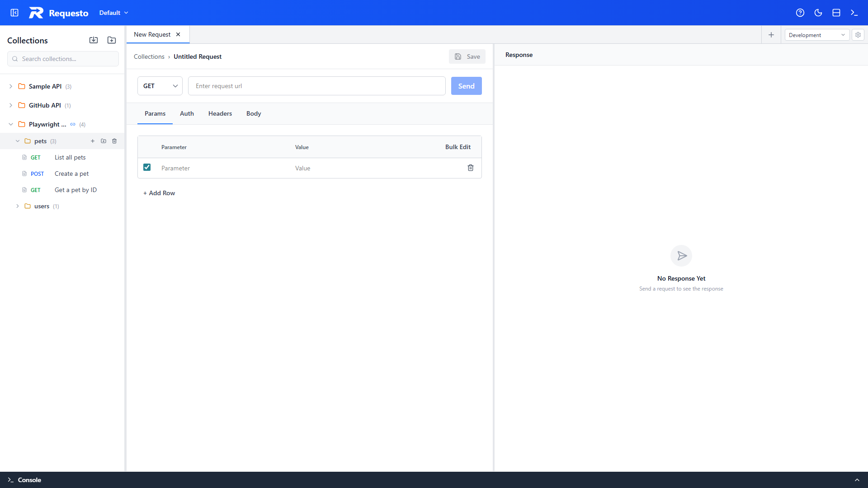Switch to the Headers tab

click(x=220, y=113)
